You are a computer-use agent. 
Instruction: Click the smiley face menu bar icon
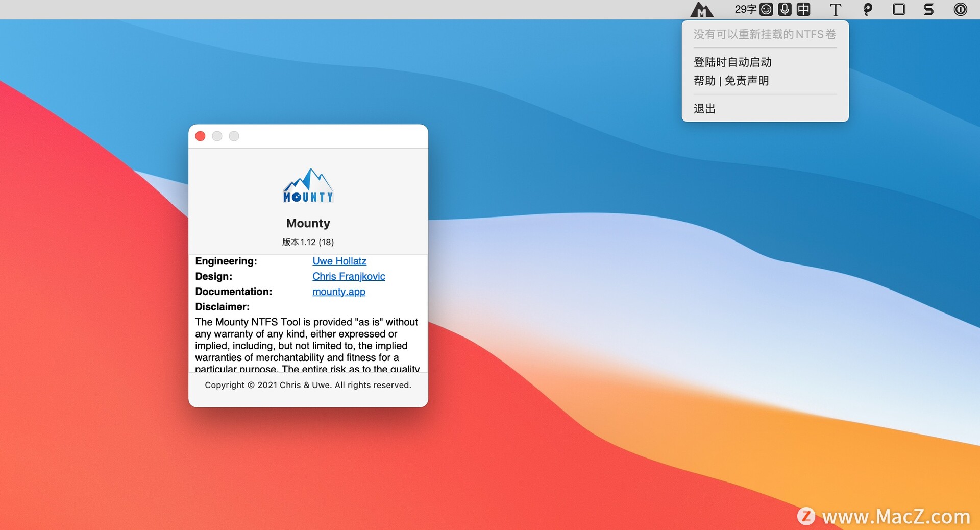click(x=766, y=9)
